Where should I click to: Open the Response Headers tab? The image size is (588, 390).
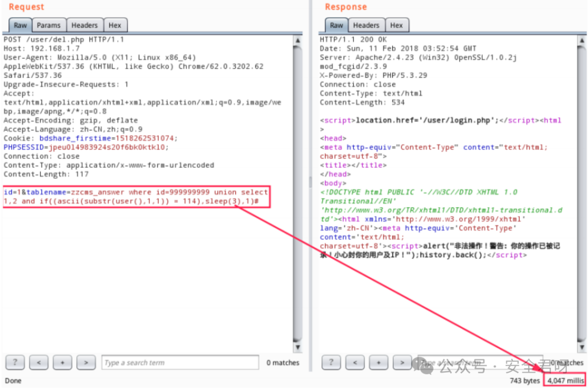366,25
